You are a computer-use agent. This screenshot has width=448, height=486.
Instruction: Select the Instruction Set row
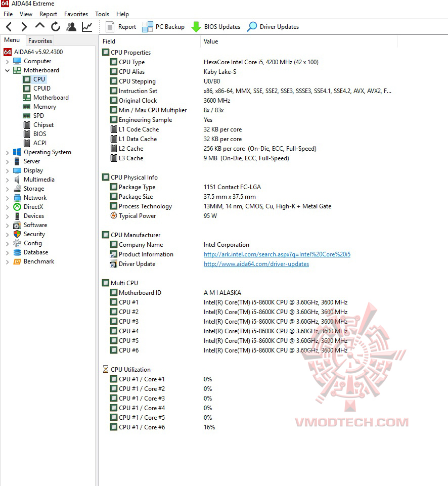tap(248, 91)
